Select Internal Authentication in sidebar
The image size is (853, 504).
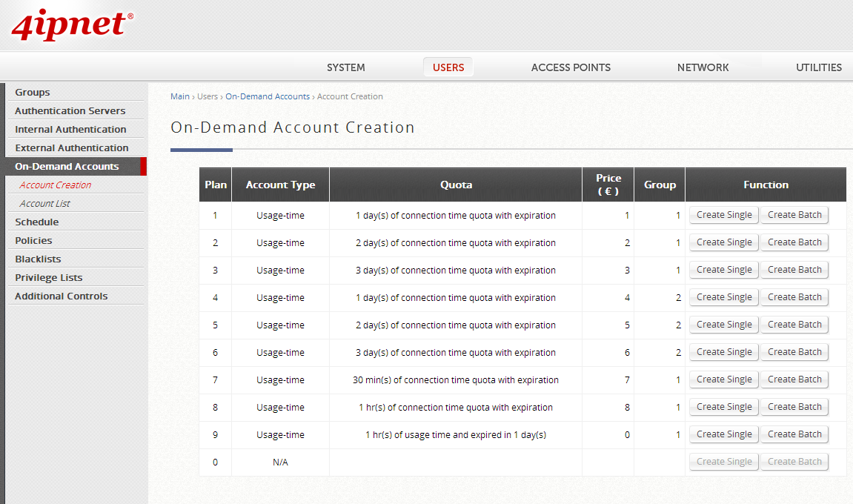(x=70, y=130)
